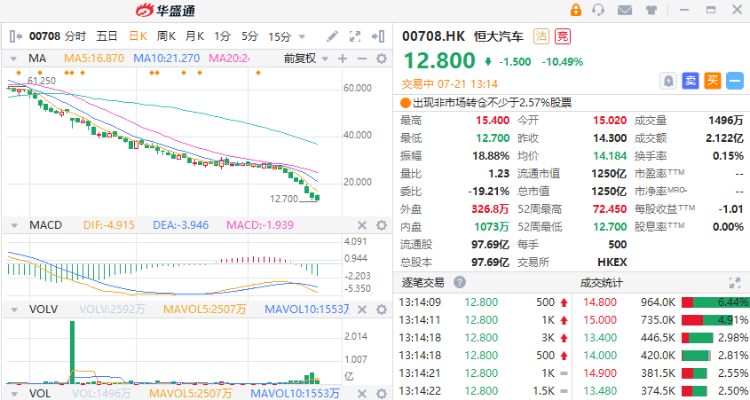Image resolution: width=750 pixels, height=400 pixels.
Task: Click the 52周最高 value 72.450
Action: pos(610,209)
